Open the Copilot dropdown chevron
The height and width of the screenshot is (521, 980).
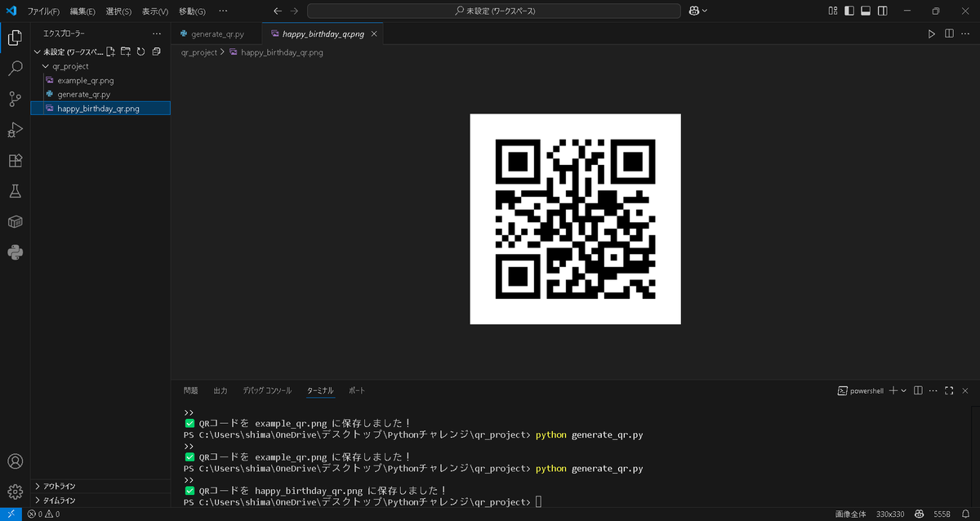click(x=705, y=11)
